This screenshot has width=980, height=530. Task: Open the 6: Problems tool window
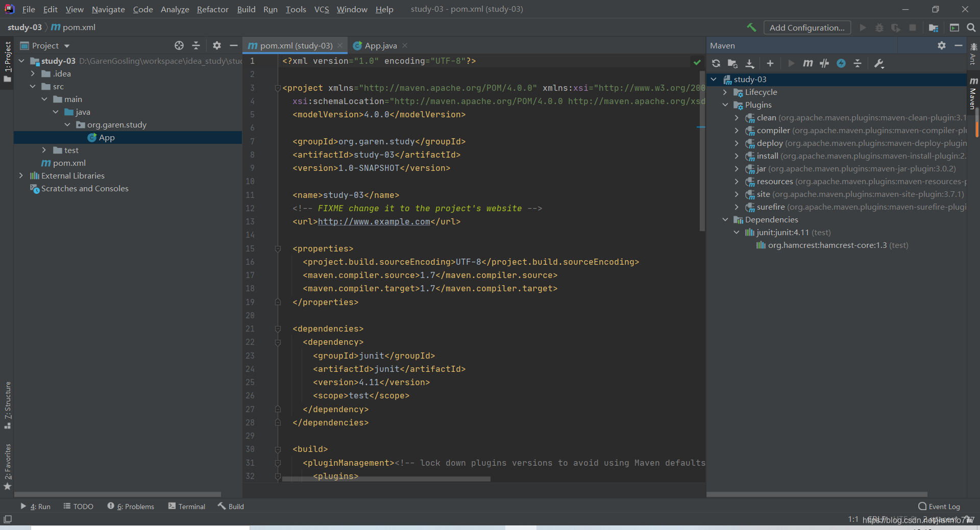coord(131,506)
